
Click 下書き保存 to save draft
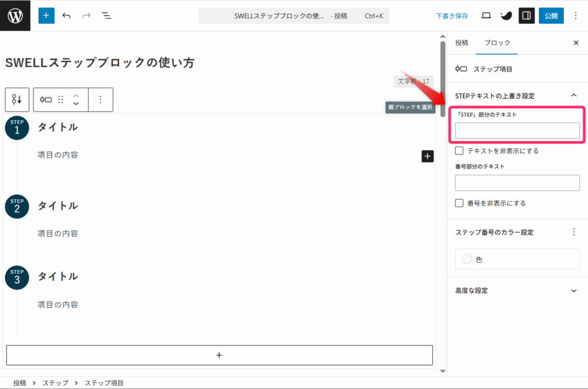point(452,16)
